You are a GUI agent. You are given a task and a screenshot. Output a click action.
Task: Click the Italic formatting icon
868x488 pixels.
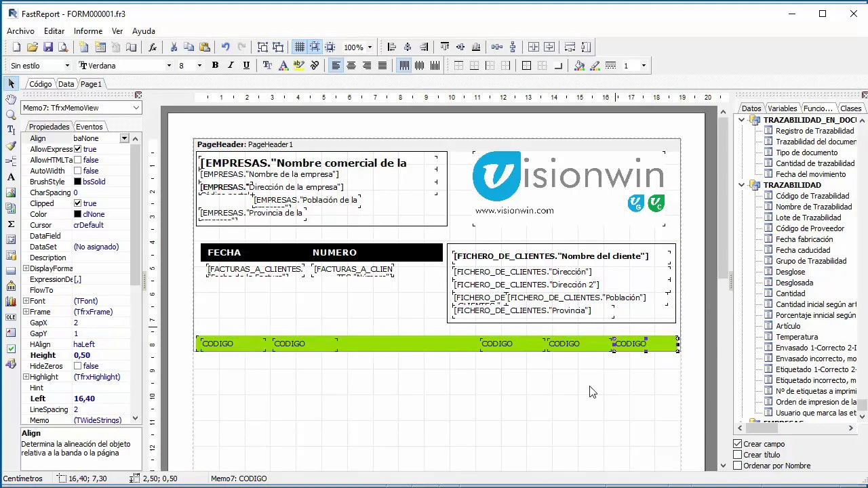click(231, 66)
